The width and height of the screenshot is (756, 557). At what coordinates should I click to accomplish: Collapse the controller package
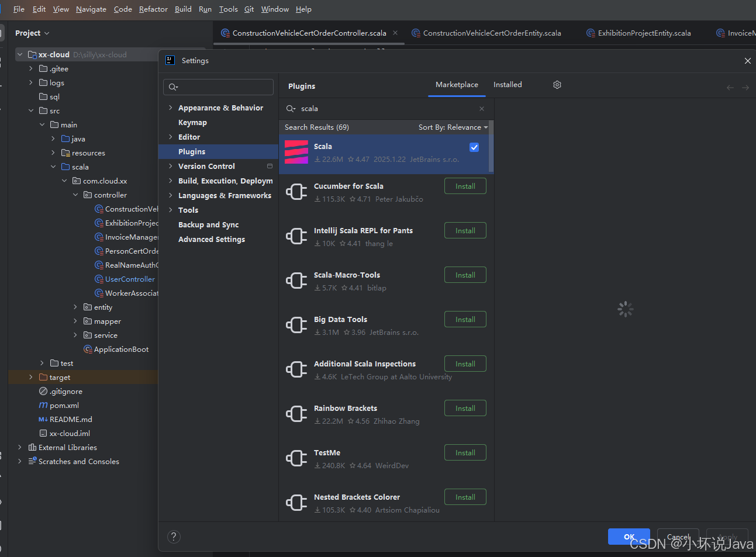[x=75, y=195]
